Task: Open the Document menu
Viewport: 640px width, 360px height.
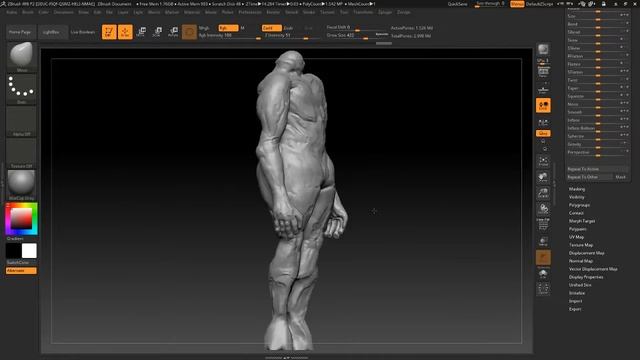Action: [x=64, y=12]
